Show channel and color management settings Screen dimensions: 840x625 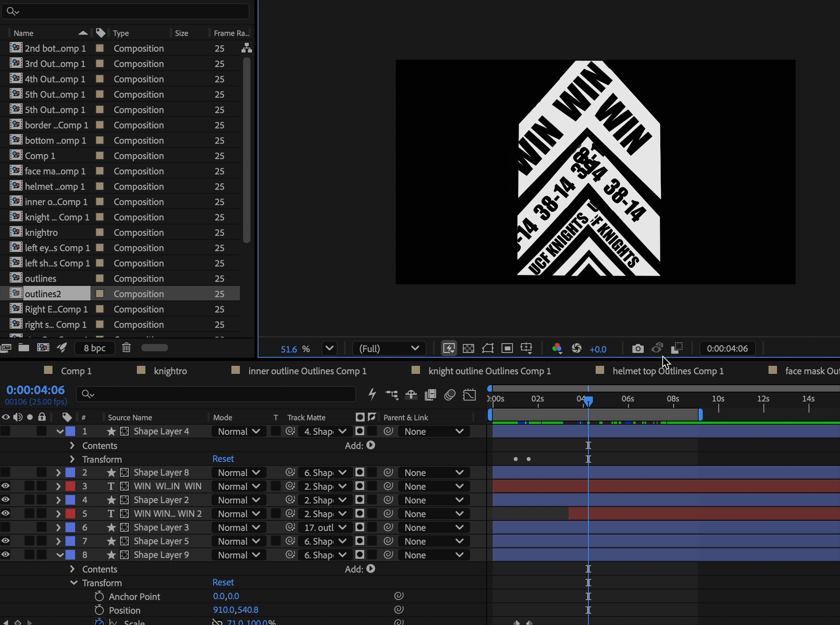click(x=557, y=348)
